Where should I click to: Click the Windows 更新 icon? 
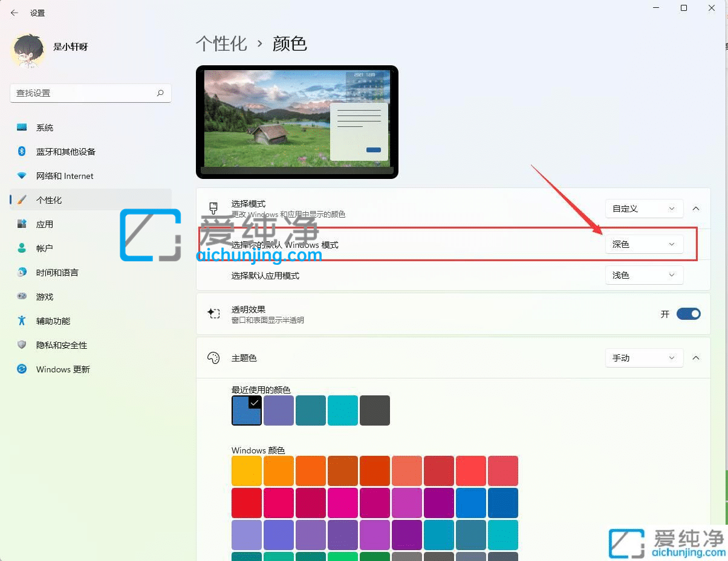22,369
